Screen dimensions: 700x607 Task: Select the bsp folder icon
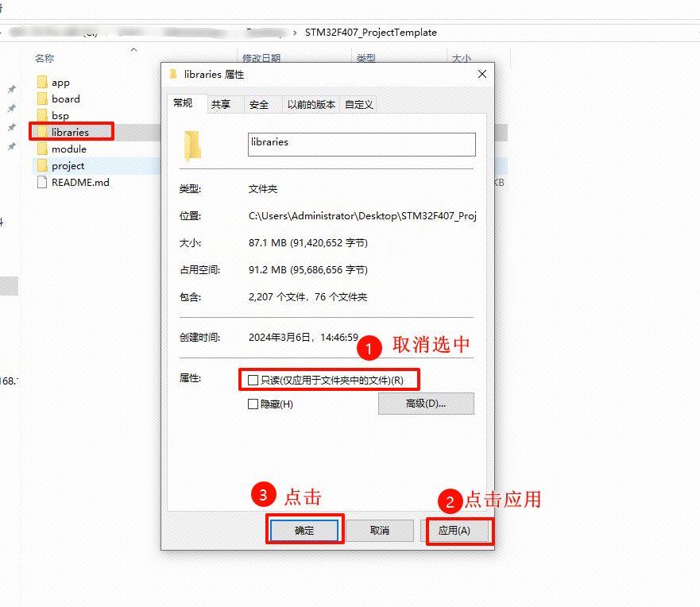click(x=42, y=116)
